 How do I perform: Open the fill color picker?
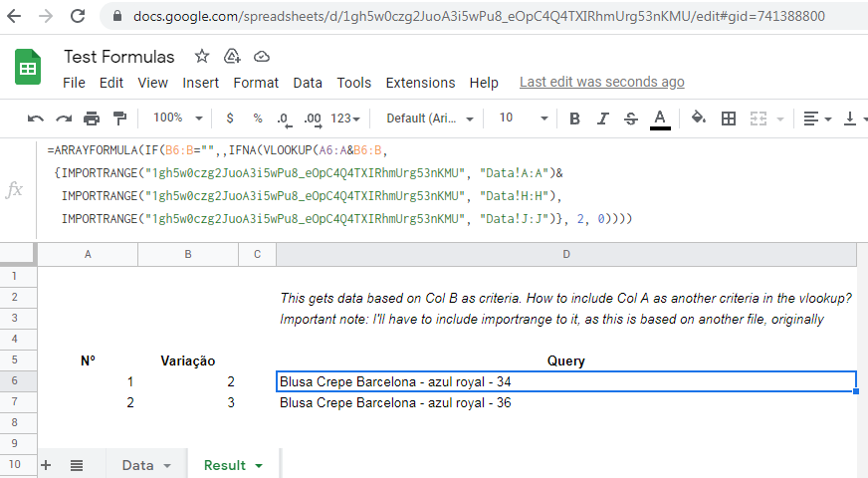tap(699, 118)
